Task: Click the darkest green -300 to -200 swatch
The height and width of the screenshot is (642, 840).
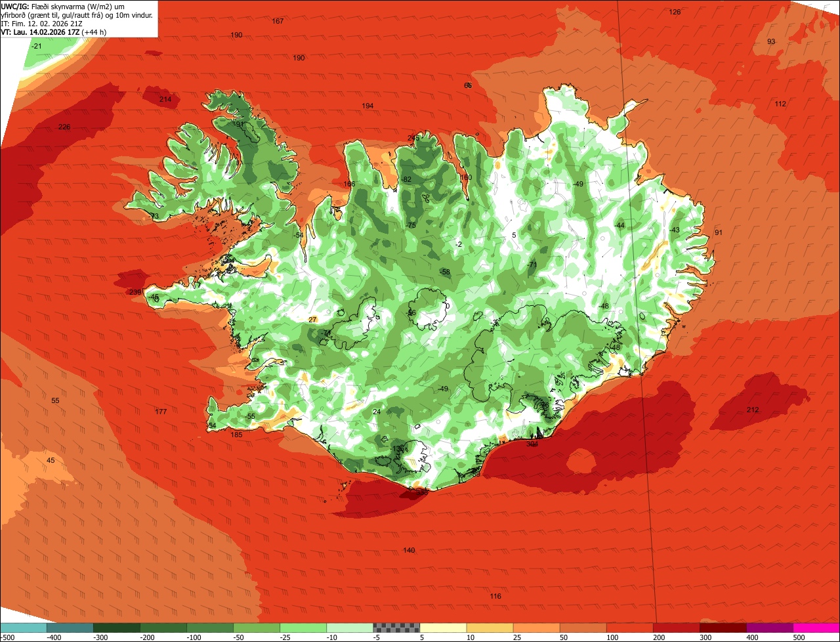Action: (x=116, y=627)
